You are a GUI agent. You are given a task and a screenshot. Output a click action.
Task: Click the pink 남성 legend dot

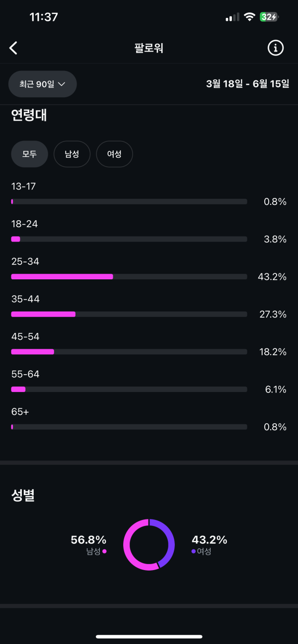(x=104, y=551)
